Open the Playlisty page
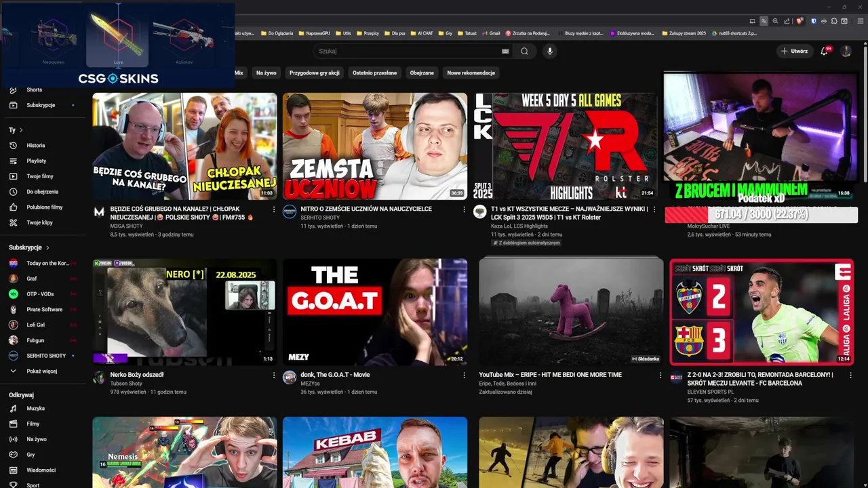The height and width of the screenshot is (488, 868). coord(36,161)
